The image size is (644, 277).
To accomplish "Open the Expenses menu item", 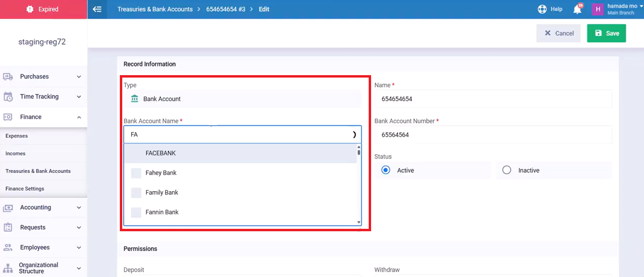I will [x=17, y=136].
